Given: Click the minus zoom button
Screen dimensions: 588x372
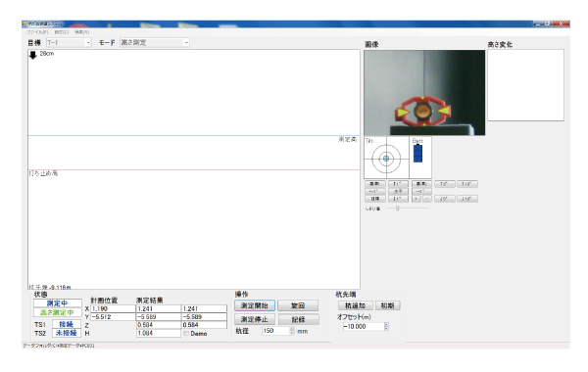Looking at the screenshot, I should 427,199.
